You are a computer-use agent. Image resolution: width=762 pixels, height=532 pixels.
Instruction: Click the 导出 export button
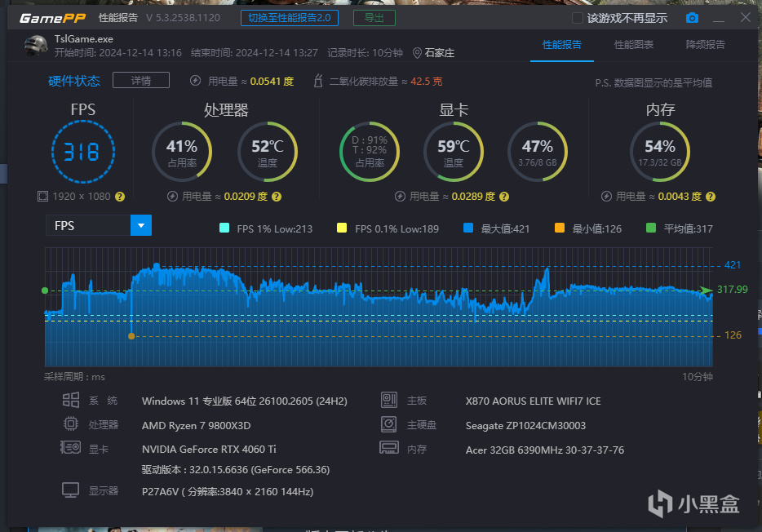[x=374, y=18]
